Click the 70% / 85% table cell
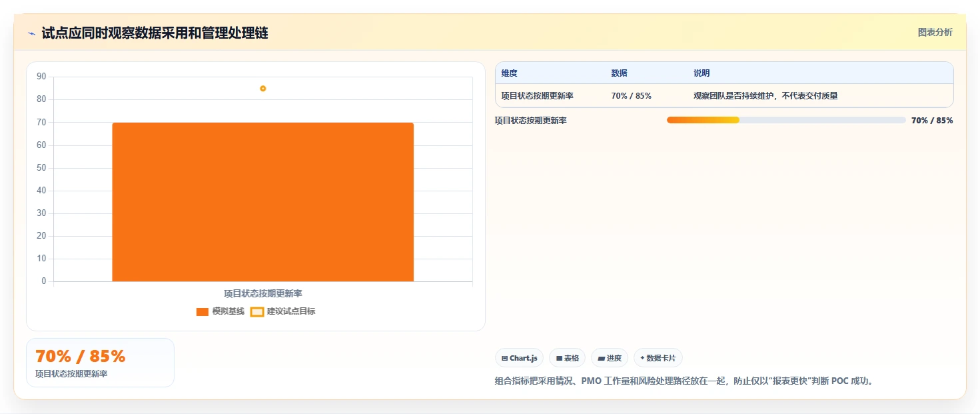The height and width of the screenshot is (414, 980). [632, 96]
